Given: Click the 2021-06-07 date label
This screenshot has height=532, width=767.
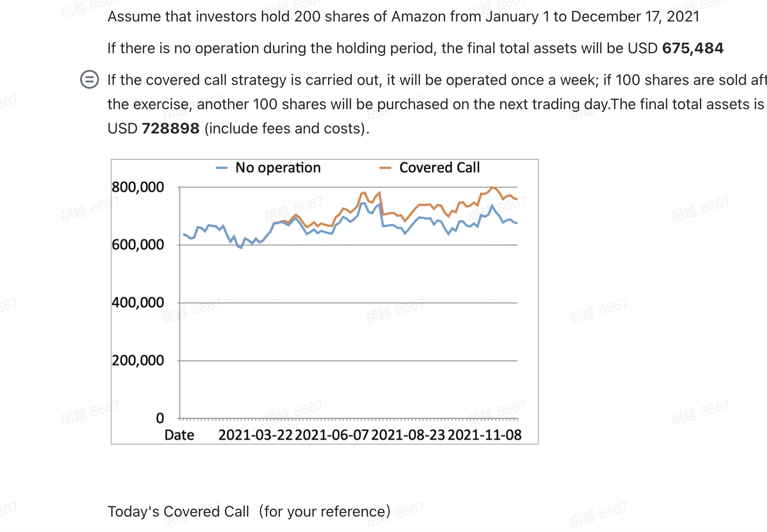Looking at the screenshot, I should click(332, 435).
